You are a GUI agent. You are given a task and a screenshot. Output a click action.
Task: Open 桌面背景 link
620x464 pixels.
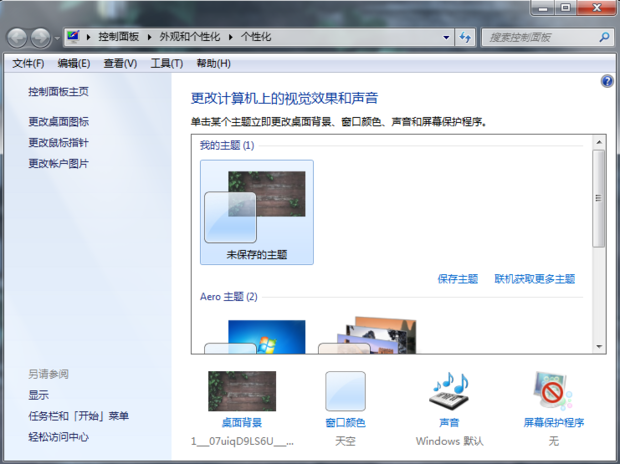242,423
